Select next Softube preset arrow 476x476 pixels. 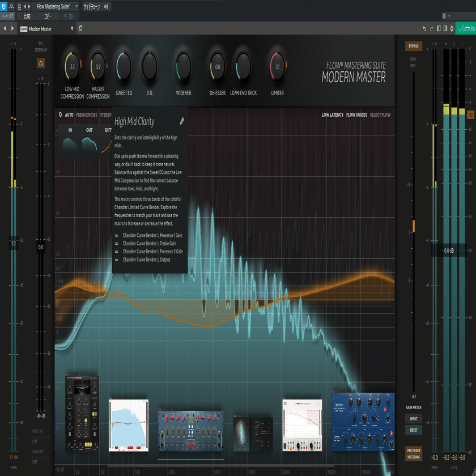pos(12,28)
